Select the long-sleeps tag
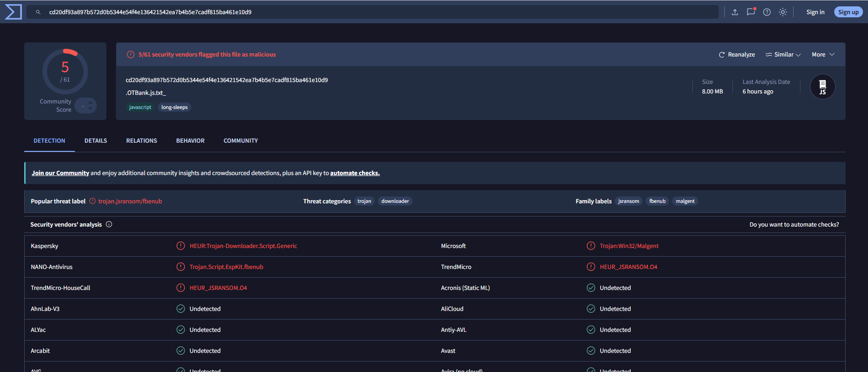The height and width of the screenshot is (372, 868). (174, 107)
